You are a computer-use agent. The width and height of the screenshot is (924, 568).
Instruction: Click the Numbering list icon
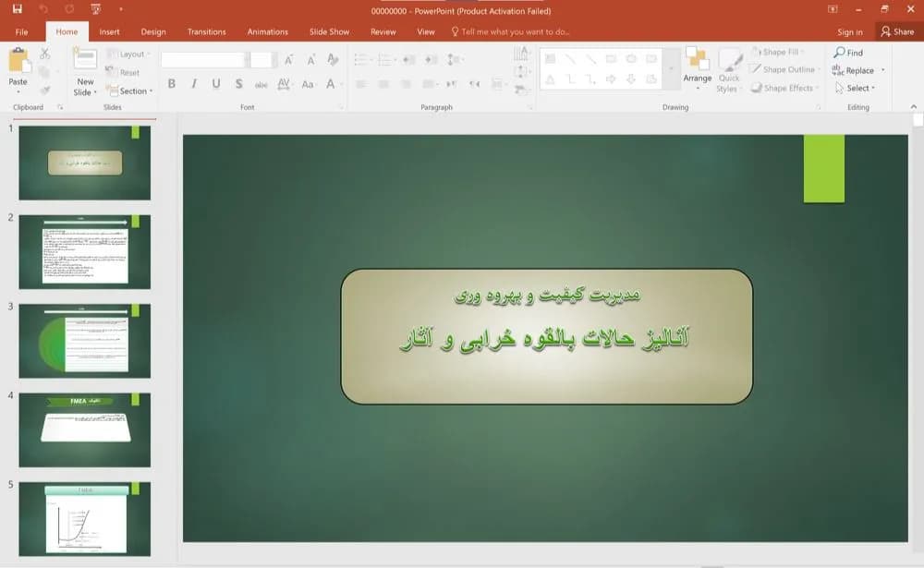pos(384,59)
